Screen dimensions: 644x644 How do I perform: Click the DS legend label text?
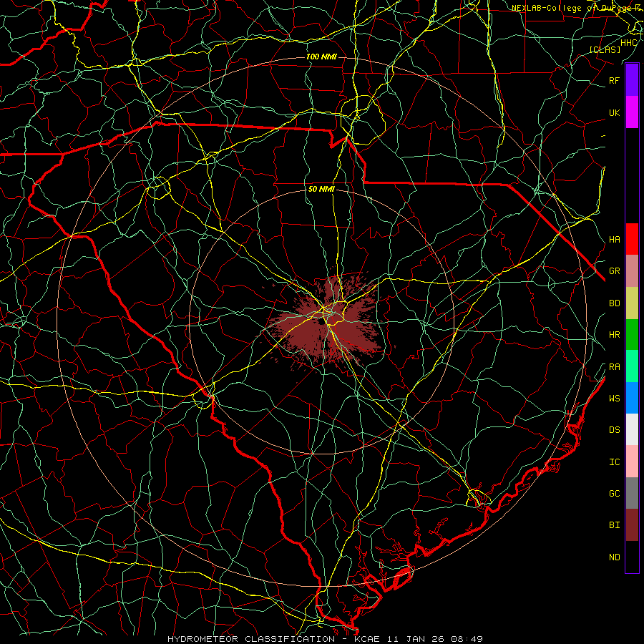[x=614, y=430]
